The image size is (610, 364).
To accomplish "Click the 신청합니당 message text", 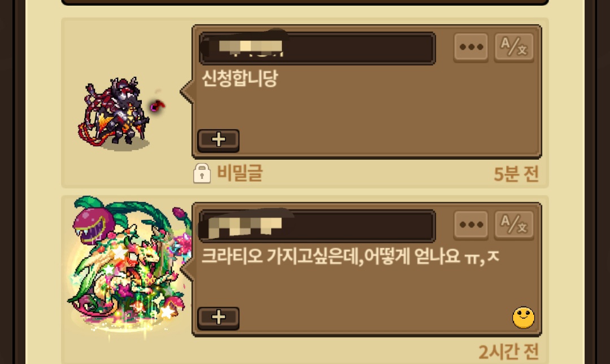I will (240, 79).
